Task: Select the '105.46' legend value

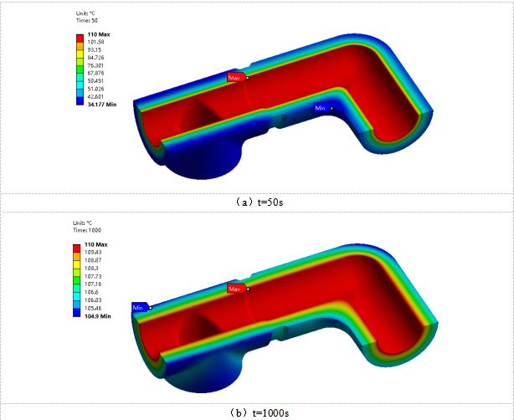Action: click(x=93, y=308)
